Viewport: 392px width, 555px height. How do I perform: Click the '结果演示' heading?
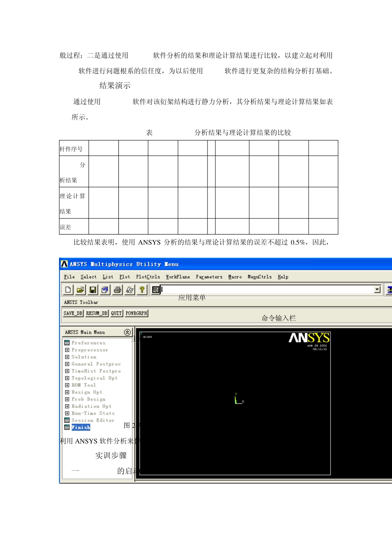click(x=115, y=85)
